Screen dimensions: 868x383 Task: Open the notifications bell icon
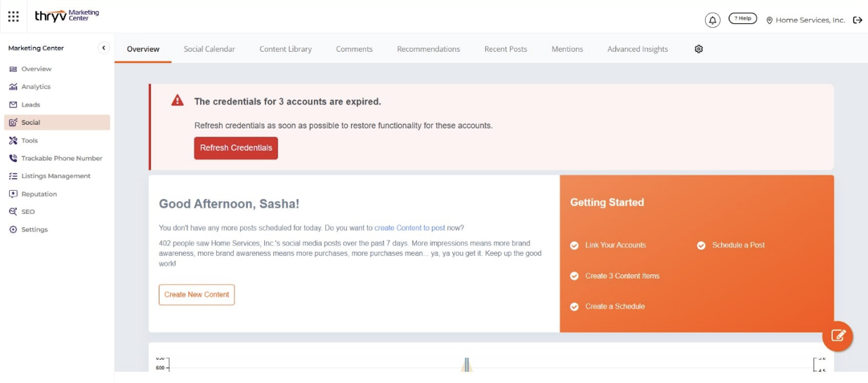713,20
